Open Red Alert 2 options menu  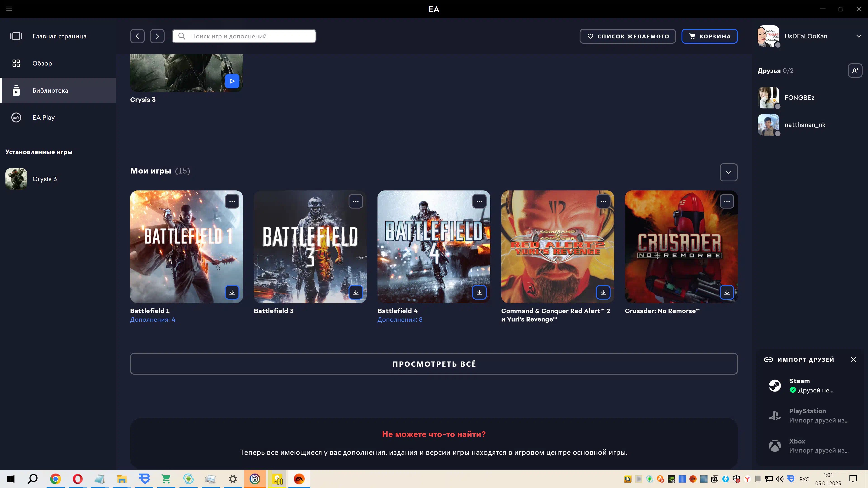pos(603,201)
